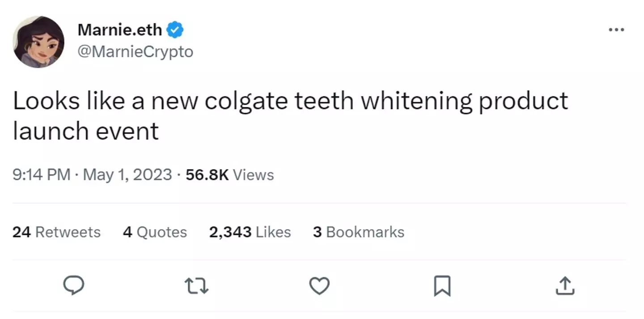Open the three-dot more options menu
The image size is (644, 319).
616,30
